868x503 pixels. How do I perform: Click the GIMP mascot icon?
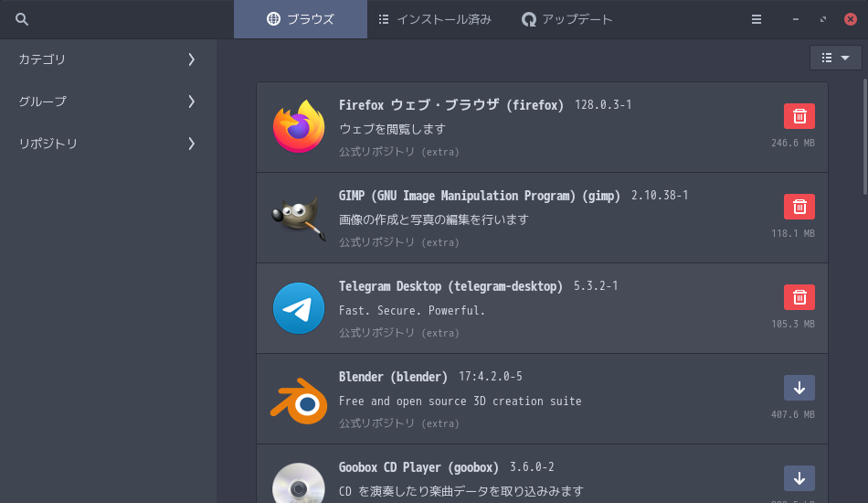coord(299,218)
